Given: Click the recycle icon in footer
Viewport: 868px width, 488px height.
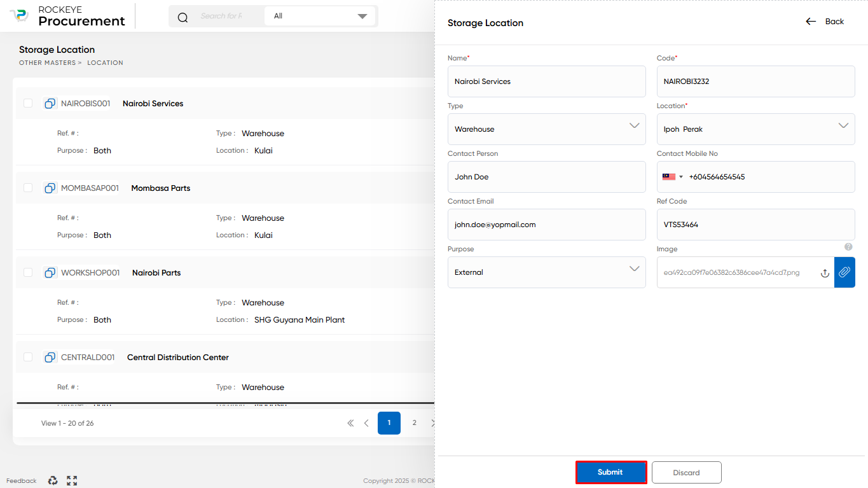Looking at the screenshot, I should pyautogui.click(x=53, y=480).
